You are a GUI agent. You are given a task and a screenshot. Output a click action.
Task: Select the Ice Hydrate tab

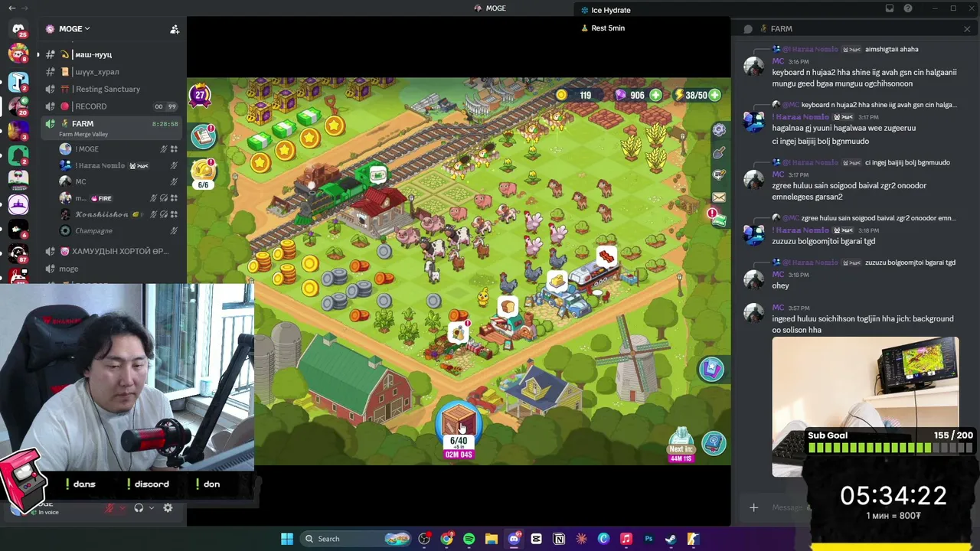coord(606,10)
